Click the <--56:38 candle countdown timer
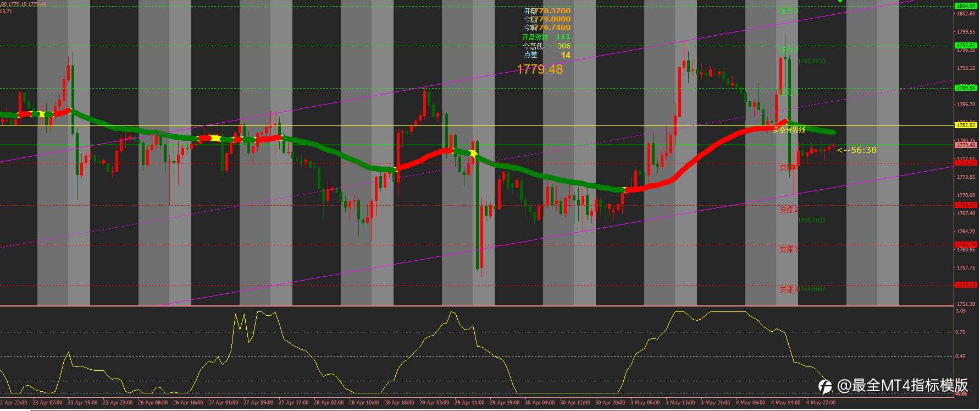 pos(857,150)
